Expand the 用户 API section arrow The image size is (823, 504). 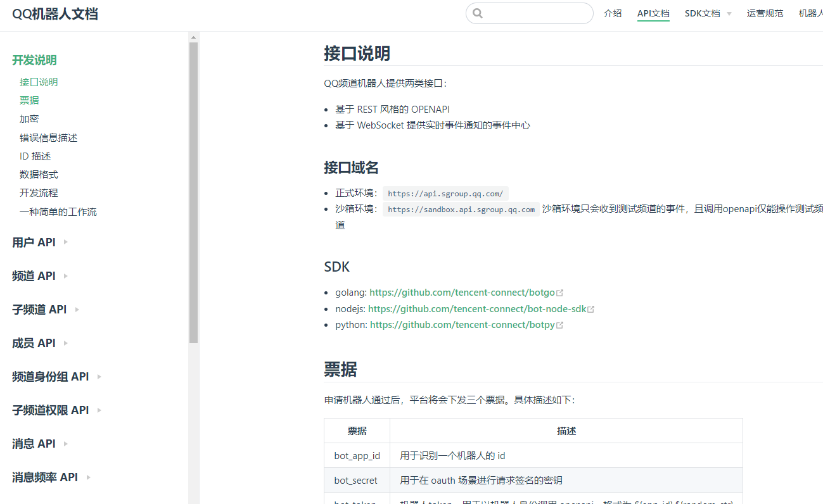pyautogui.click(x=66, y=242)
